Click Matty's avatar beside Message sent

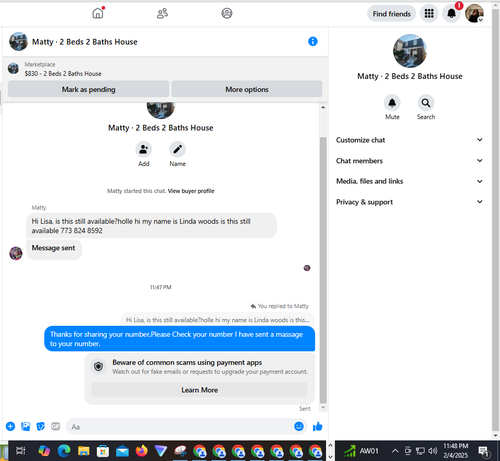coord(16,253)
